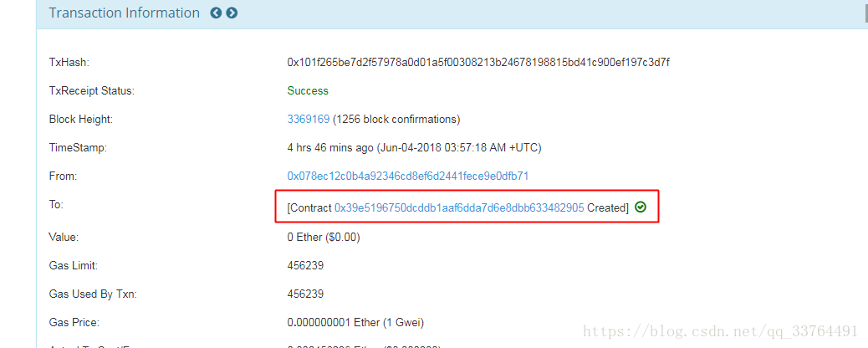Viewport: 868px width, 348px height.
Task: Click the 1256 block confirmations text
Action: (x=396, y=119)
